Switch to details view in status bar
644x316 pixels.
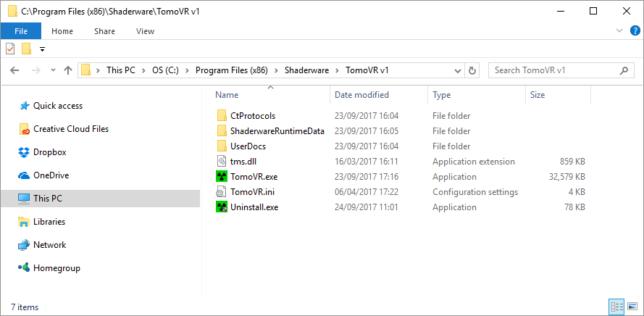tap(617, 307)
